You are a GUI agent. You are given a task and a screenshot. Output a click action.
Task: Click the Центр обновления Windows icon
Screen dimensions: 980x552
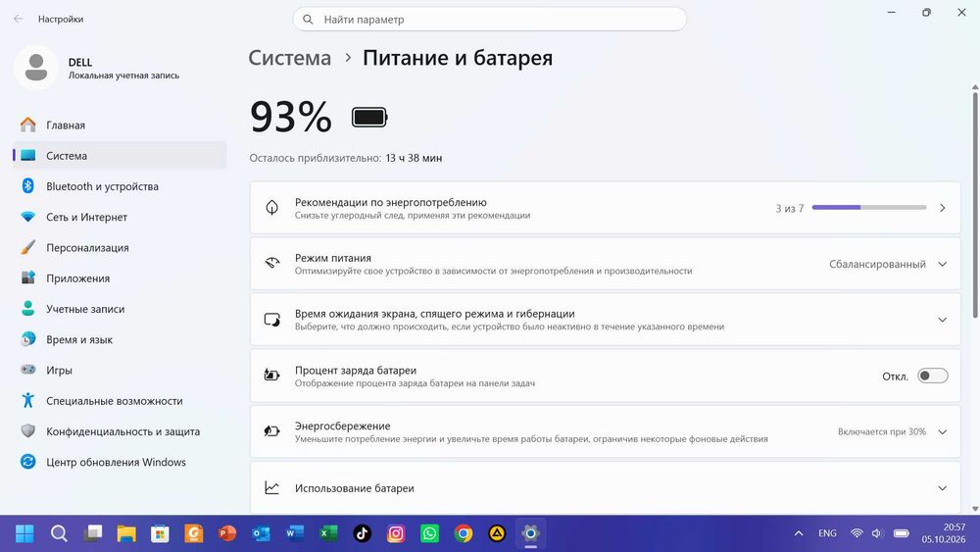[x=28, y=462]
